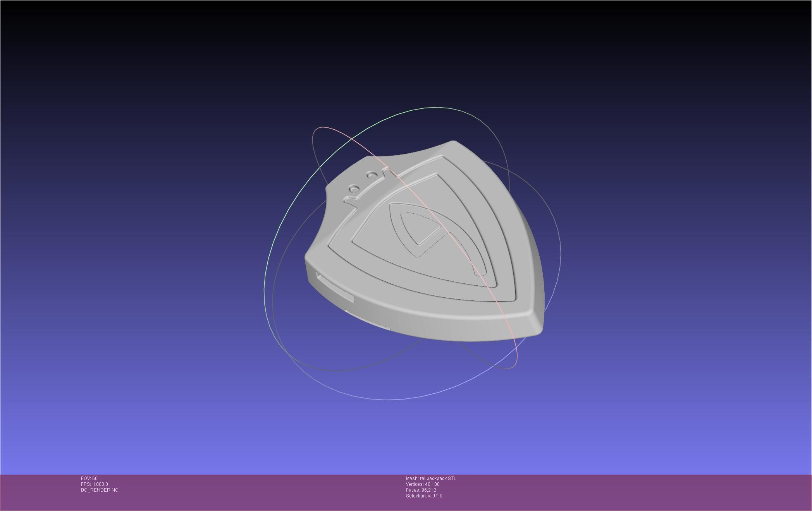This screenshot has height=511, width=812.
Task: Click the 'BO_RENDERING' label
Action: (x=100, y=490)
